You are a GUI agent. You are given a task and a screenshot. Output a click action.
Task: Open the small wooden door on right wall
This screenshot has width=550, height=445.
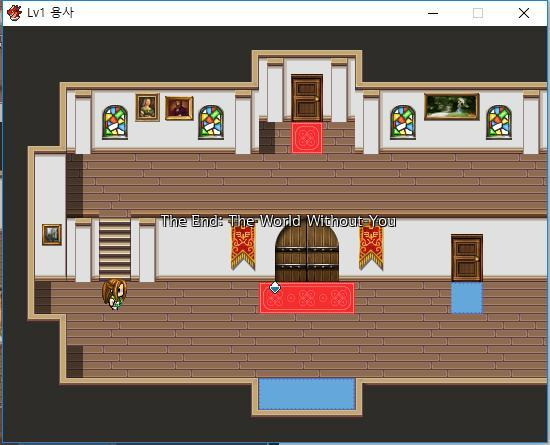pos(467,258)
